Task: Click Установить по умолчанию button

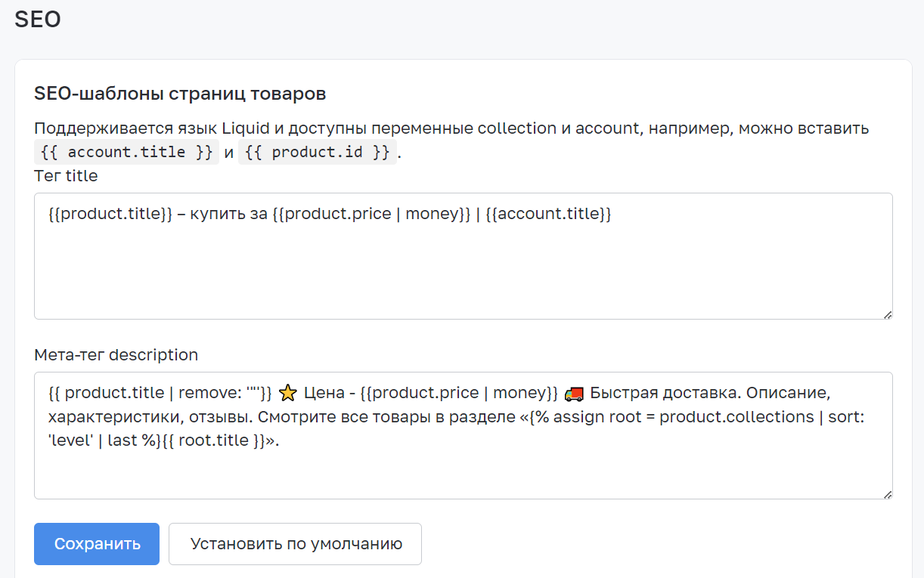Action: coord(295,544)
